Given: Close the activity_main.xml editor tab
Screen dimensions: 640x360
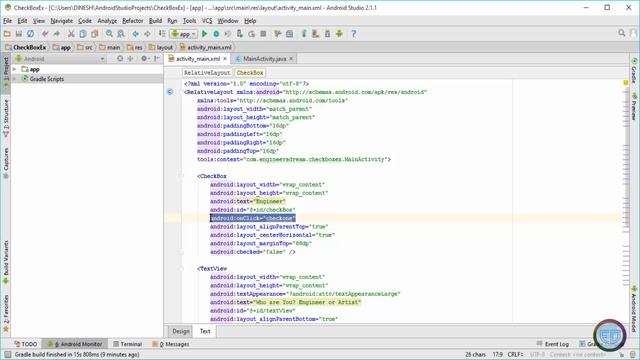Looking at the screenshot, I should [224, 59].
